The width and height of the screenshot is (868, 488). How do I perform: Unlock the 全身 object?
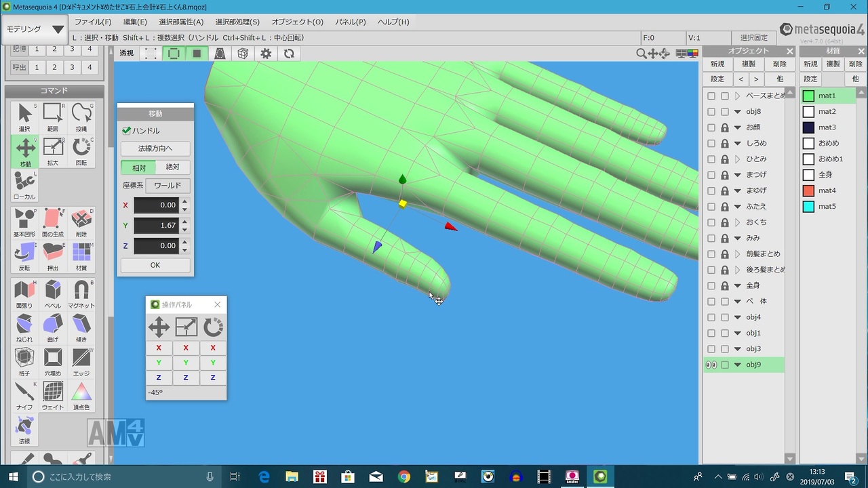pos(725,285)
